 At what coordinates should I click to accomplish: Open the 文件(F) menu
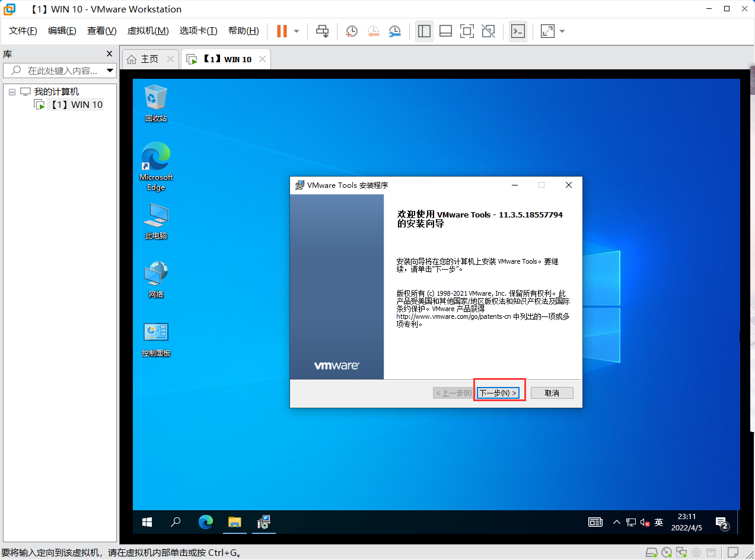click(x=23, y=31)
